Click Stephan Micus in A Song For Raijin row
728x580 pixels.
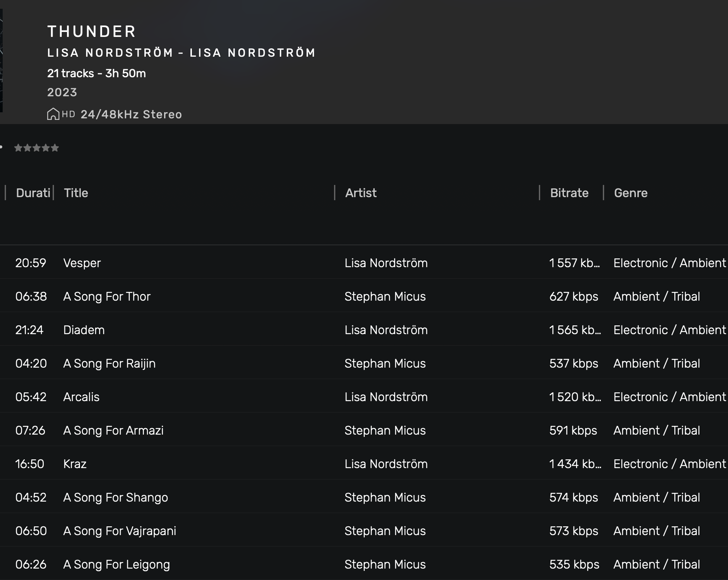[385, 363]
